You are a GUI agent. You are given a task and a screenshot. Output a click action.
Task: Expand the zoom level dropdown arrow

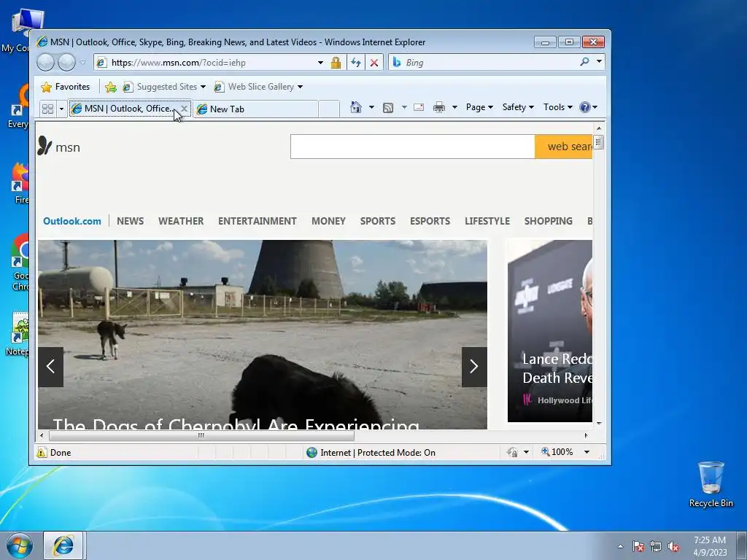[587, 452]
